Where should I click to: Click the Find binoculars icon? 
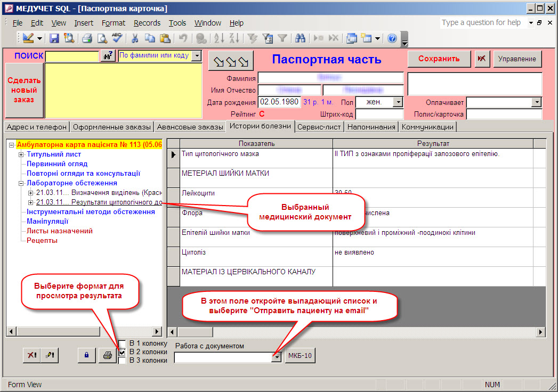pos(300,38)
